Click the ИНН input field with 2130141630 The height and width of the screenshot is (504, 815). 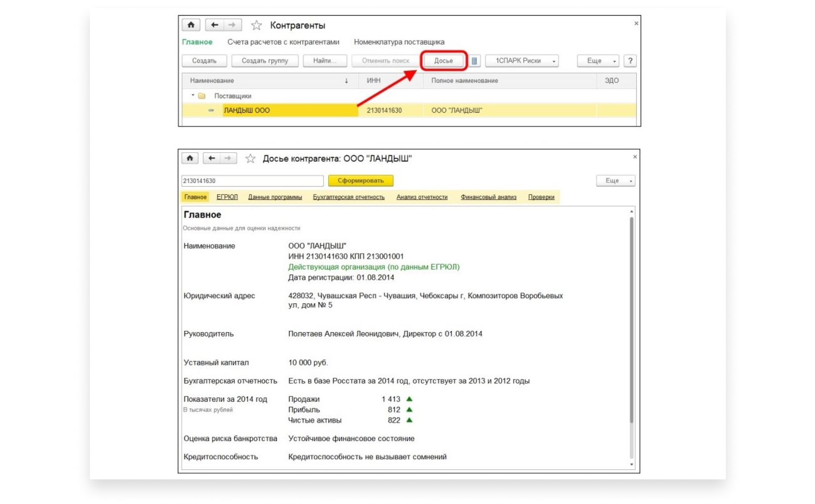252,181
